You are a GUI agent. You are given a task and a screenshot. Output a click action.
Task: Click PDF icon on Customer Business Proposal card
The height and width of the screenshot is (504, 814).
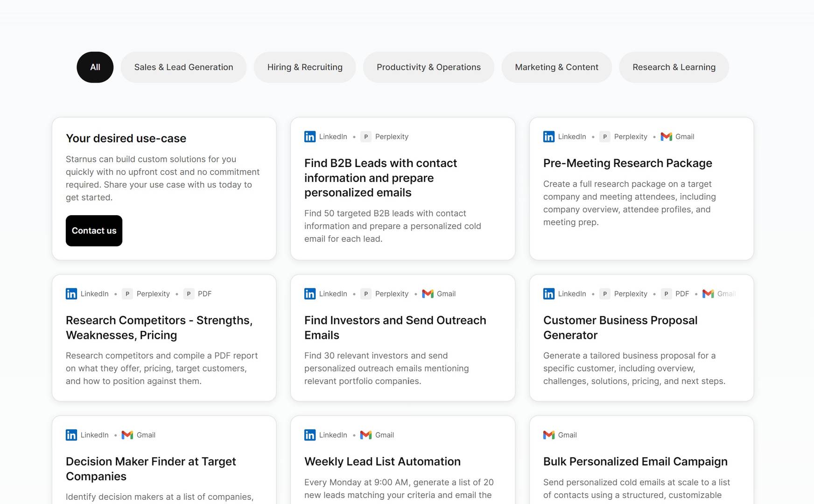click(x=666, y=294)
